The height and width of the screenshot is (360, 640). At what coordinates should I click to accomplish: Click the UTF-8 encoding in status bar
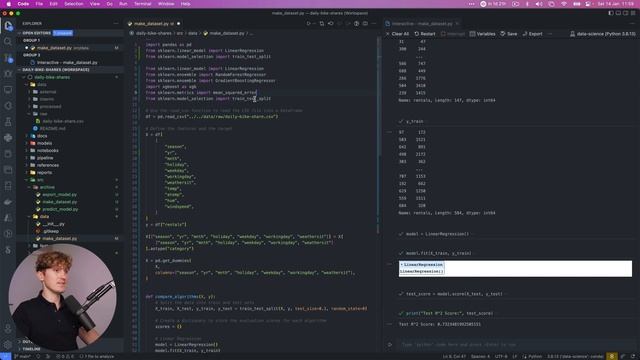click(501, 356)
